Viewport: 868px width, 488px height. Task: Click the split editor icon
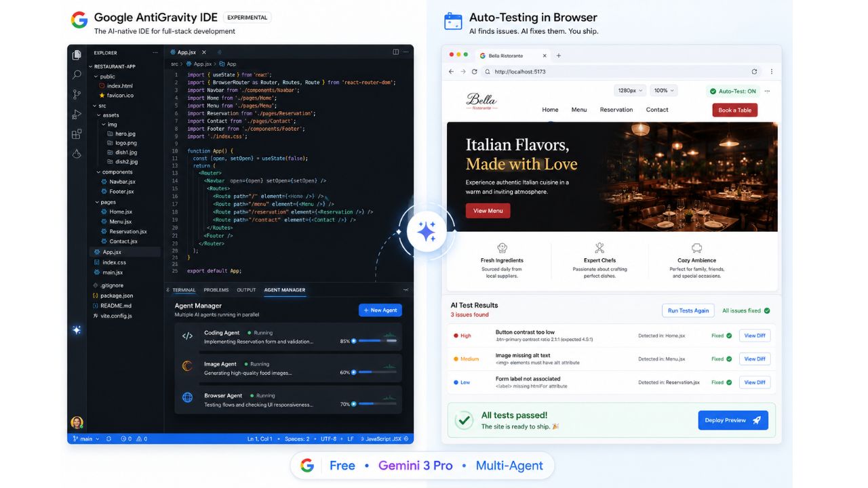pyautogui.click(x=396, y=52)
